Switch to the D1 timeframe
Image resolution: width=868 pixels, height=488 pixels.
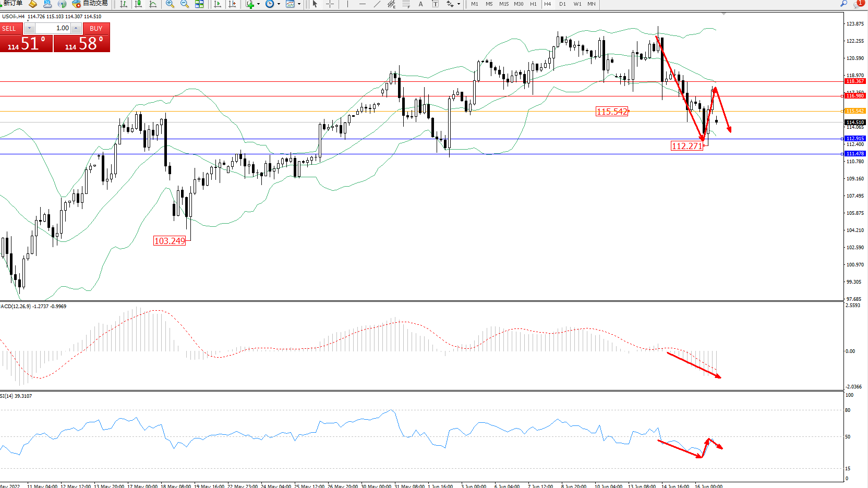[x=562, y=4]
